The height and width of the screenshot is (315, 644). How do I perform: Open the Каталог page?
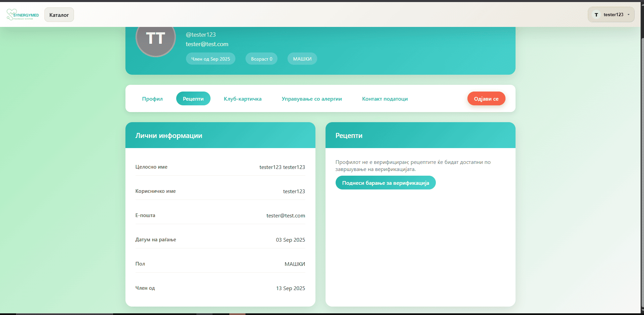coord(59,15)
